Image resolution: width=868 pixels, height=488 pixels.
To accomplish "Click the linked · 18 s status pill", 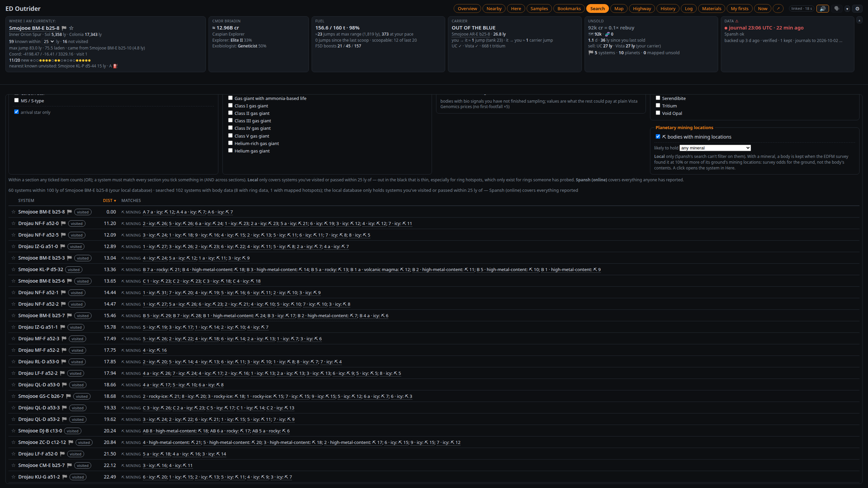I will (x=802, y=9).
